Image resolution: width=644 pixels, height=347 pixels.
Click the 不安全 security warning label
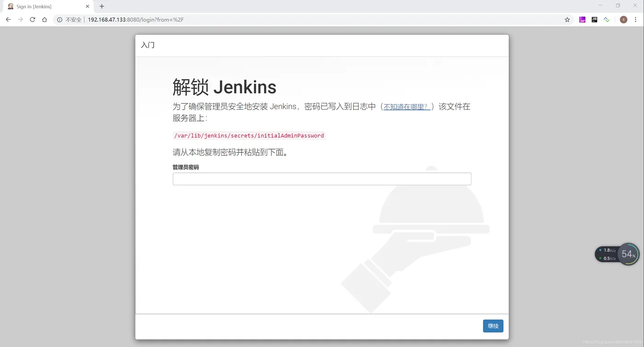coord(73,20)
